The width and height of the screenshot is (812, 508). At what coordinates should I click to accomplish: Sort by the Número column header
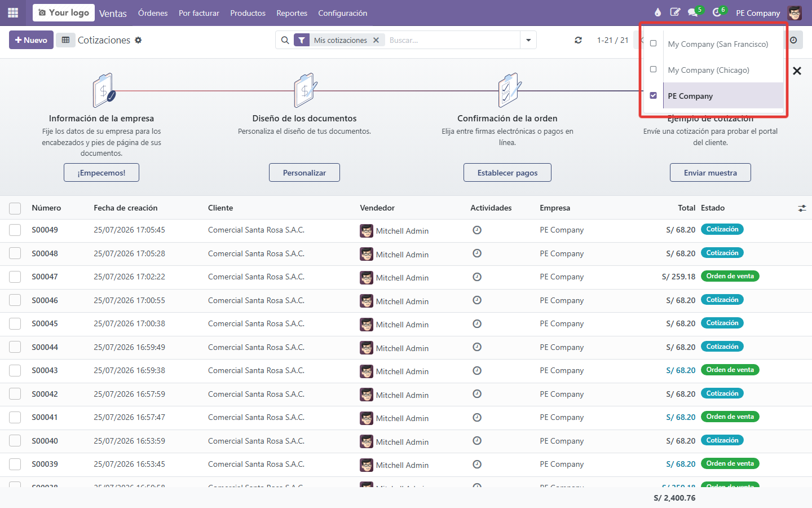[x=46, y=208]
